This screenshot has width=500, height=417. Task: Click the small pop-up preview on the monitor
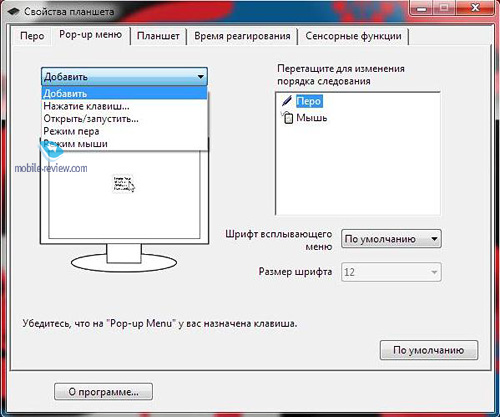(124, 184)
